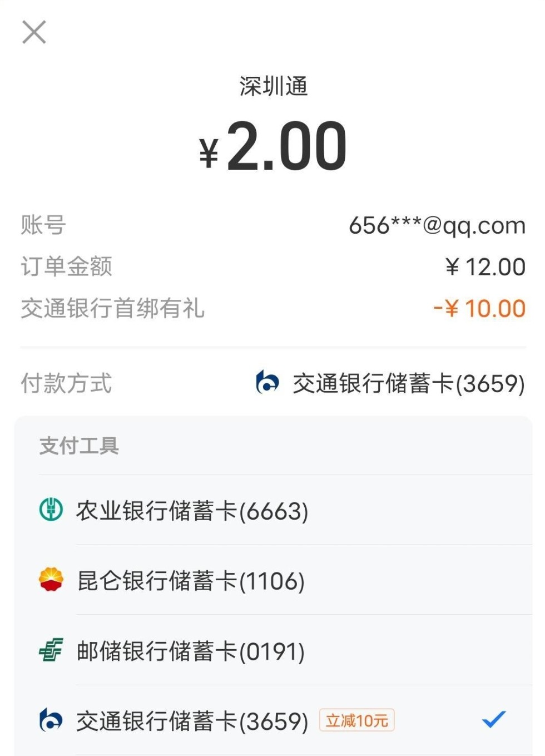This screenshot has width=545, height=756.
Task: Tap the selected card 交通银行储蓄卡(3659) at top
Action: pyautogui.click(x=408, y=383)
